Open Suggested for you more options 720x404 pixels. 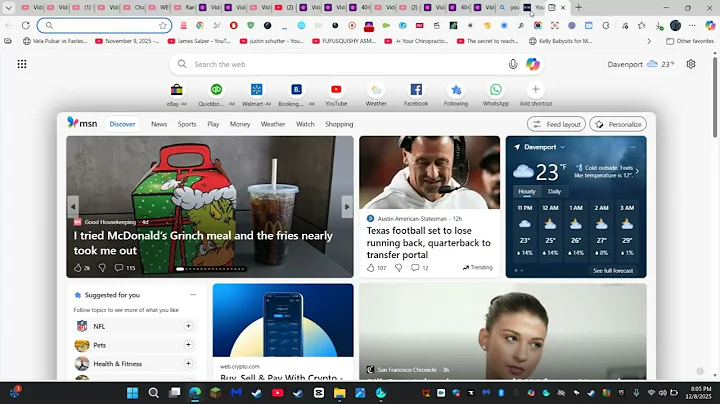(x=193, y=295)
